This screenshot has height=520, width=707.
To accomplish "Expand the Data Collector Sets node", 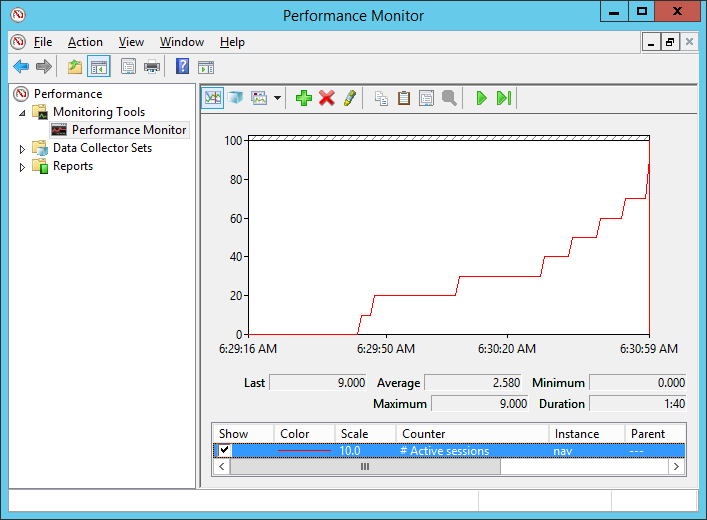I will coord(23,149).
